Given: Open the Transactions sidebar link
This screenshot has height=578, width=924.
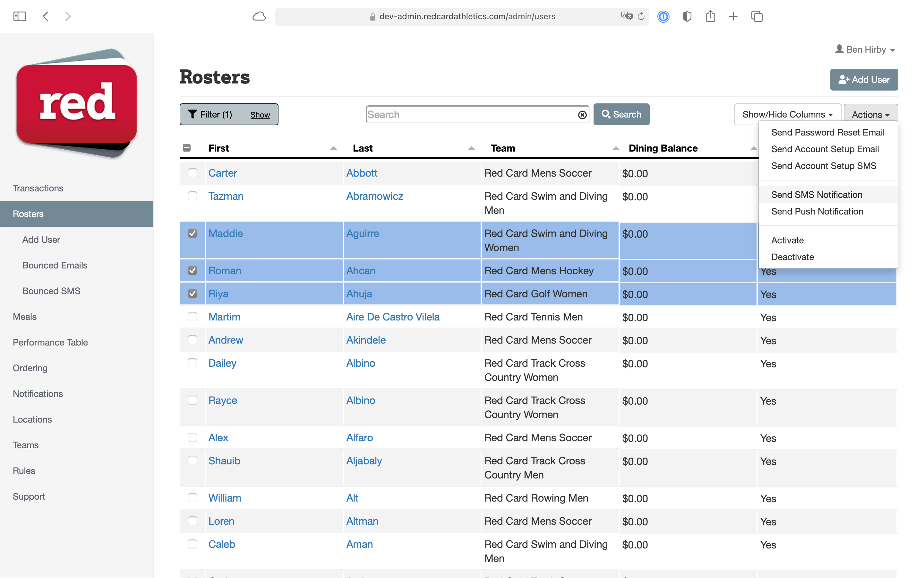Looking at the screenshot, I should [38, 188].
